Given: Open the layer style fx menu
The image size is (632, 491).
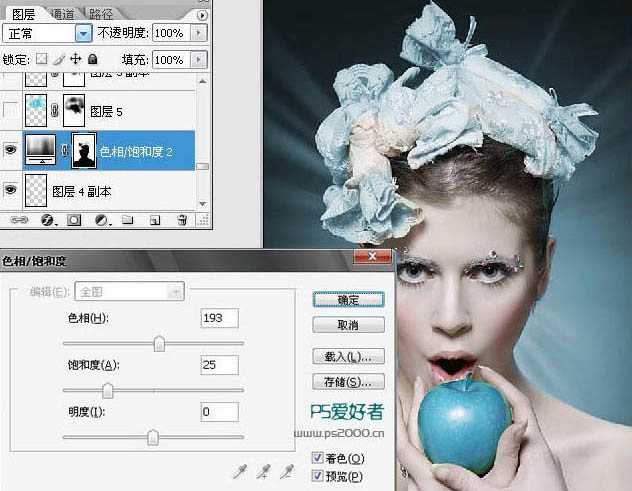Looking at the screenshot, I should (46, 219).
